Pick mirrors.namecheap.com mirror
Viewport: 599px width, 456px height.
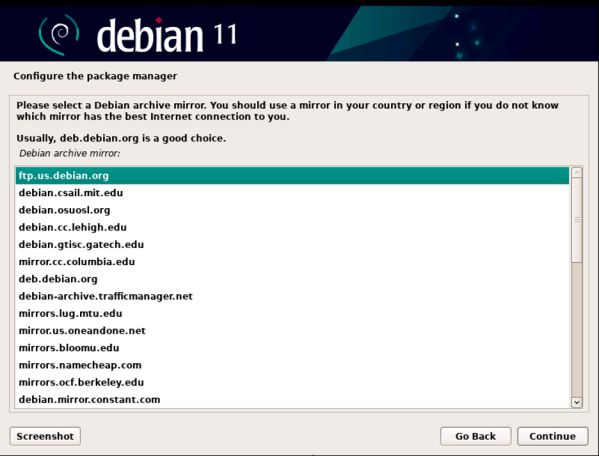point(292,365)
